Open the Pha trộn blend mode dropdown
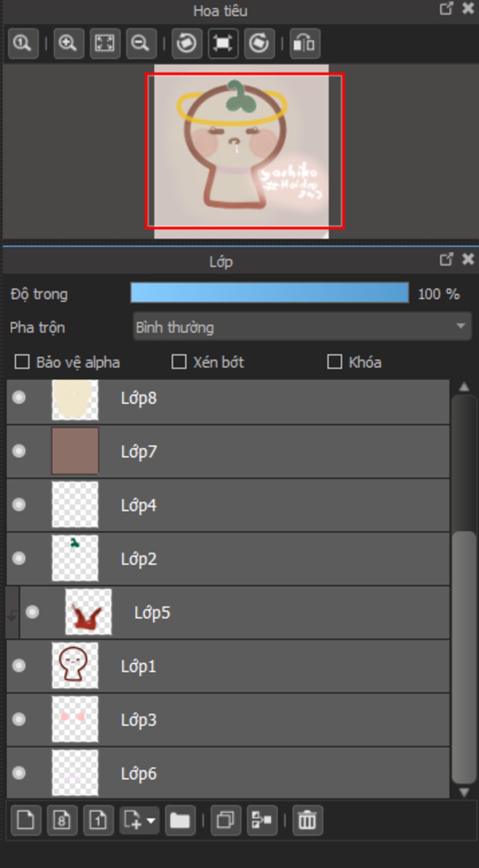Viewport: 479px width, 868px height. coord(302,327)
